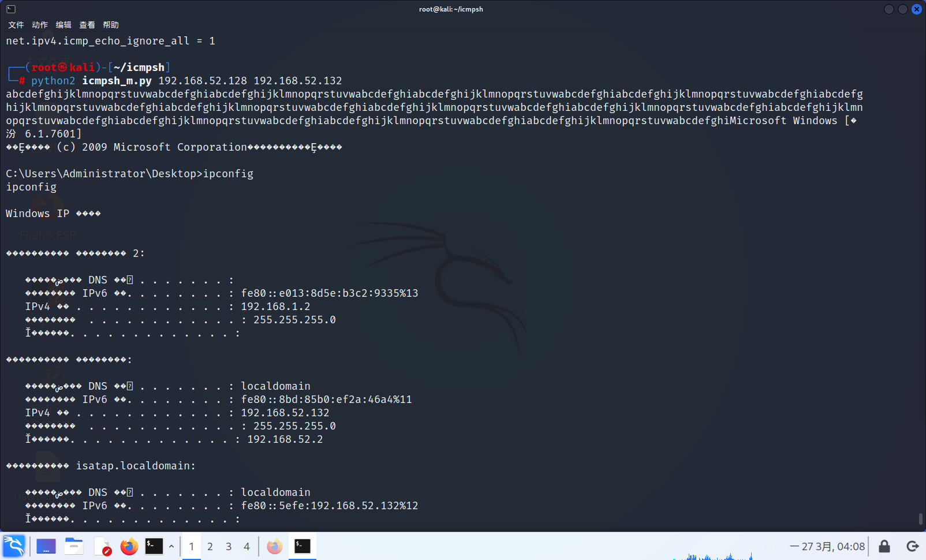Click the terminal vertical scrollbar handle

(921, 519)
